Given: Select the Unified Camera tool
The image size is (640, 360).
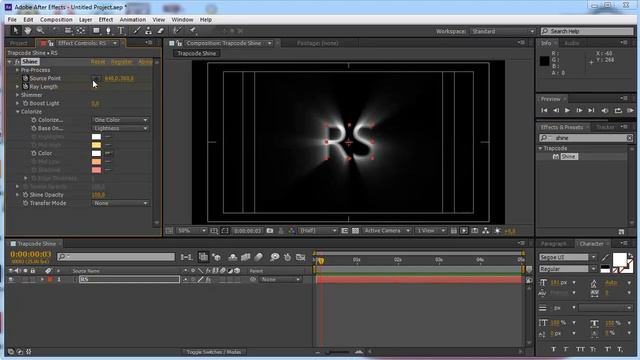Looking at the screenshot, I should pyautogui.click(x=68, y=31).
